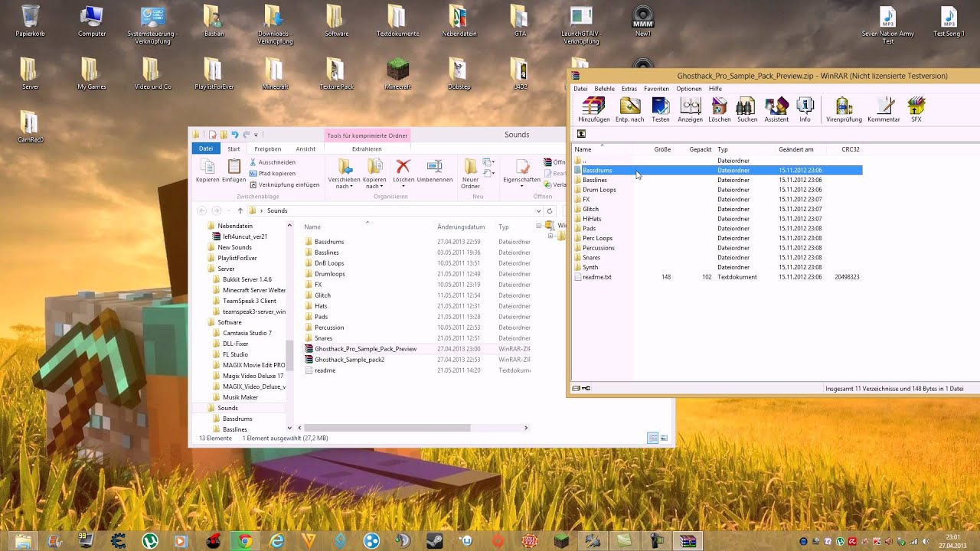Click Umbenennen in Explorer ribbon
Screen dimensions: 980x551
[434, 171]
